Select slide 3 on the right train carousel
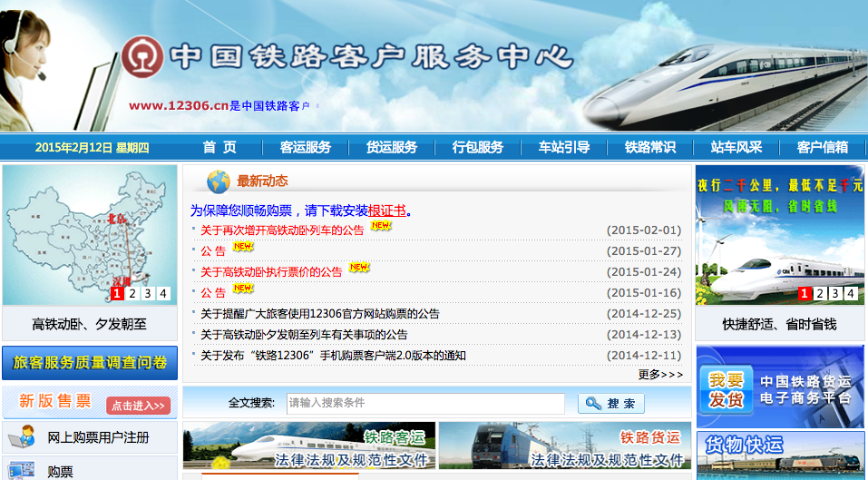Image resolution: width=868 pixels, height=480 pixels. coord(835,293)
